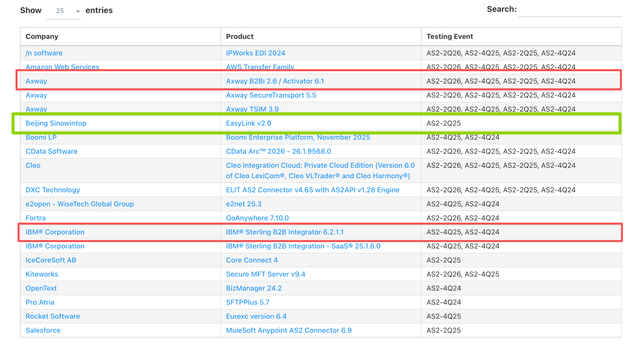Open Cleo Integration Cloud: Private Cloud Edition link
Viewport: 644px width, 346px height.
coord(320,171)
